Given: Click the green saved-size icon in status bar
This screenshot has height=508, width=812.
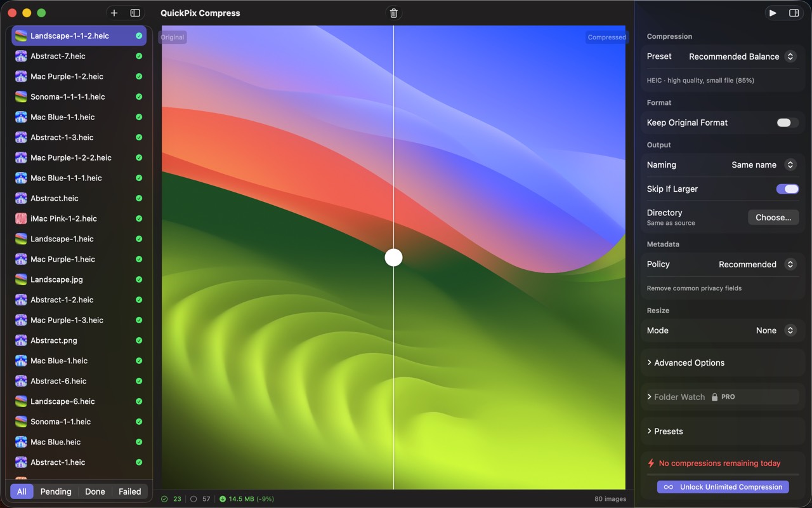Looking at the screenshot, I should click(223, 499).
